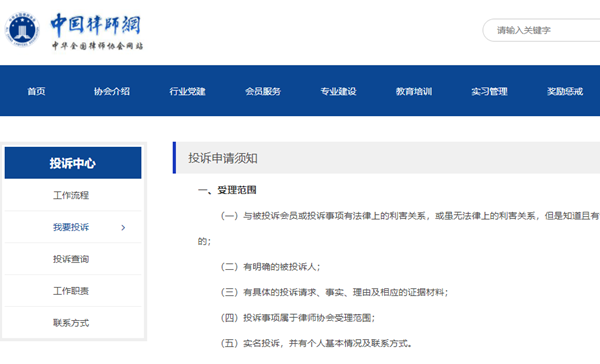Click the 中国律师网 site title
Image resolution: width=600 pixels, height=364 pixels.
tap(96, 24)
